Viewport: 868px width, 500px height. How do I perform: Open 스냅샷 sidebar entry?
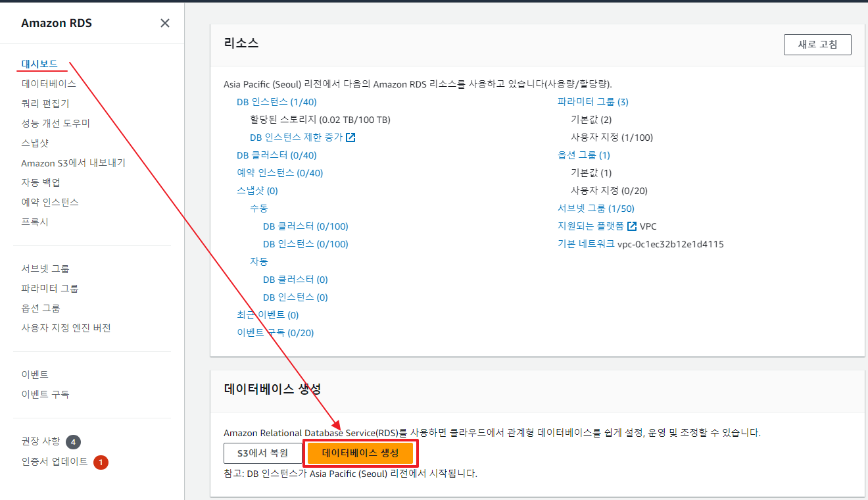pos(35,143)
